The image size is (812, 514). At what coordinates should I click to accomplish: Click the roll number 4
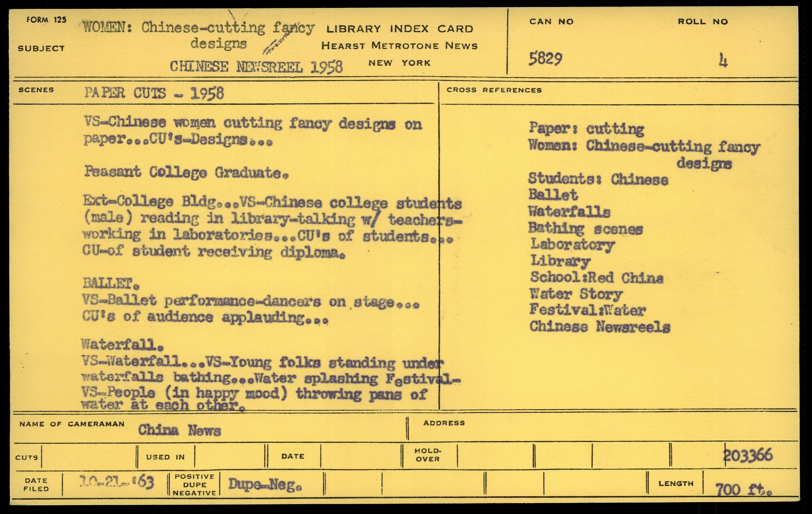click(x=723, y=61)
